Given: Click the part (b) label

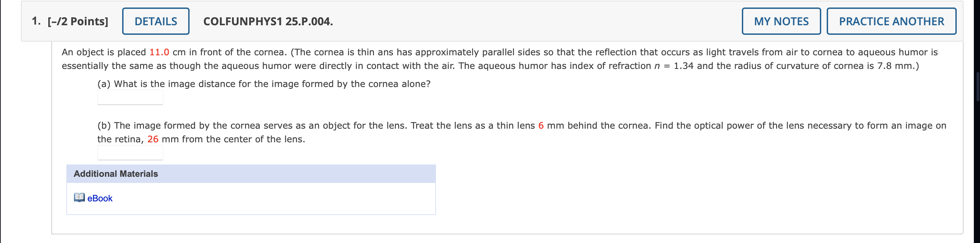Looking at the screenshot, I should click(x=104, y=126).
